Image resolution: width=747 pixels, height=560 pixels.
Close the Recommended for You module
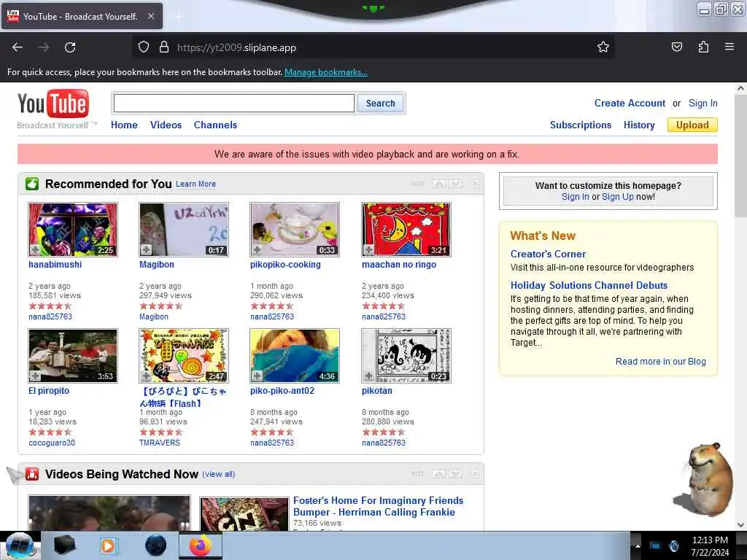point(475,184)
